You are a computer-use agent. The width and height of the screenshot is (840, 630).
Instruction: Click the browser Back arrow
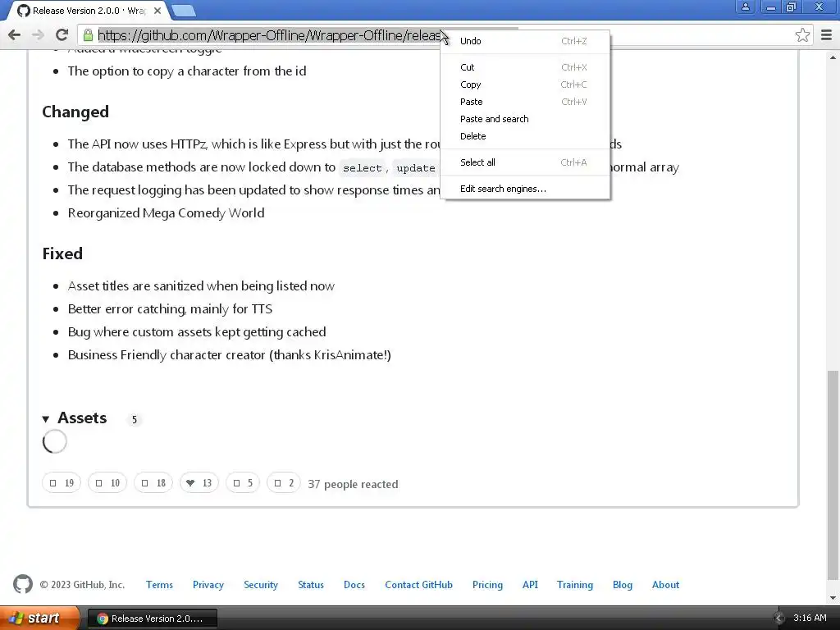pyautogui.click(x=15, y=35)
